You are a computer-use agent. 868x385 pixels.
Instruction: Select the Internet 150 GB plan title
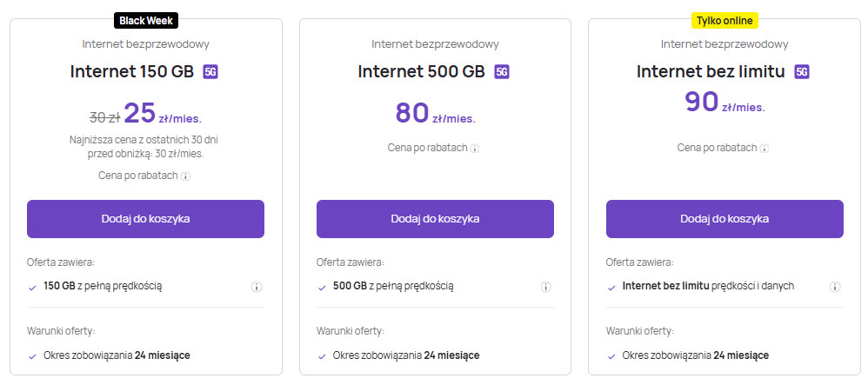[133, 71]
